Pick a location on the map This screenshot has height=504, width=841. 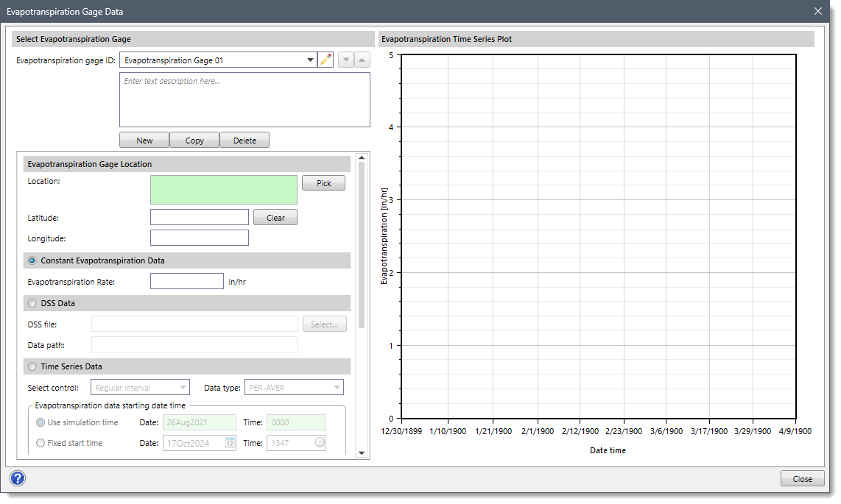point(323,182)
